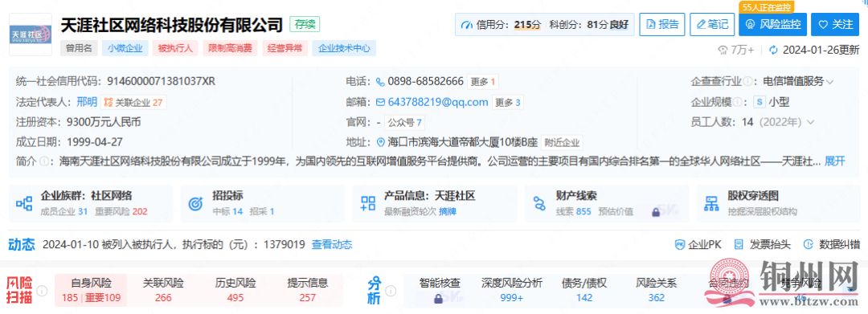Open the 笔记 notes button
The image size is (868, 314).
[x=712, y=24]
